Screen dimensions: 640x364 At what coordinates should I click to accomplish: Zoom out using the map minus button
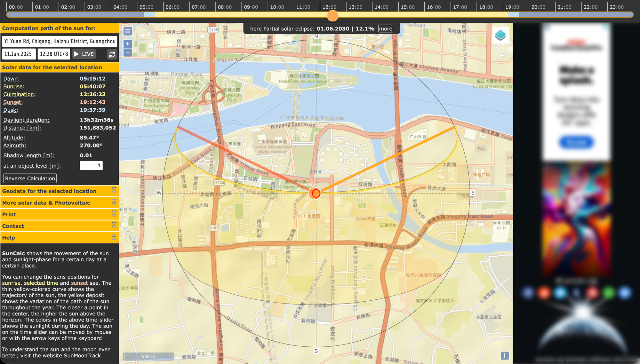pyautogui.click(x=128, y=52)
